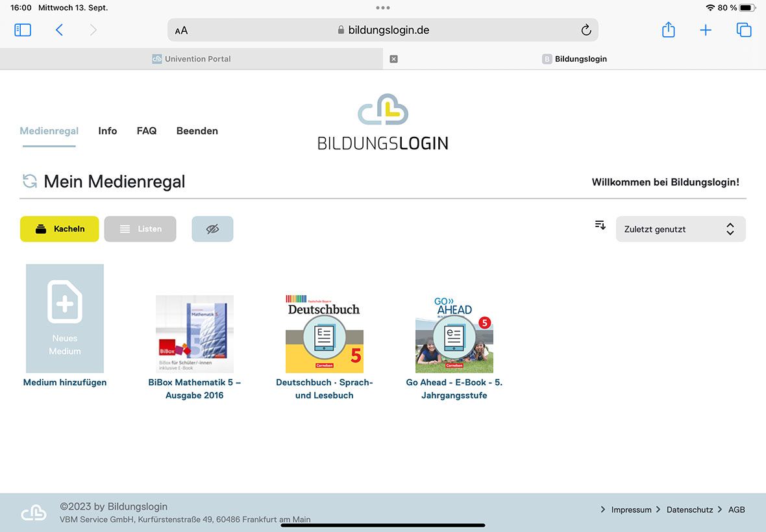Screen dimensions: 766x532
Task: Click the Bildungslogin logo in header
Action: tap(382, 122)
